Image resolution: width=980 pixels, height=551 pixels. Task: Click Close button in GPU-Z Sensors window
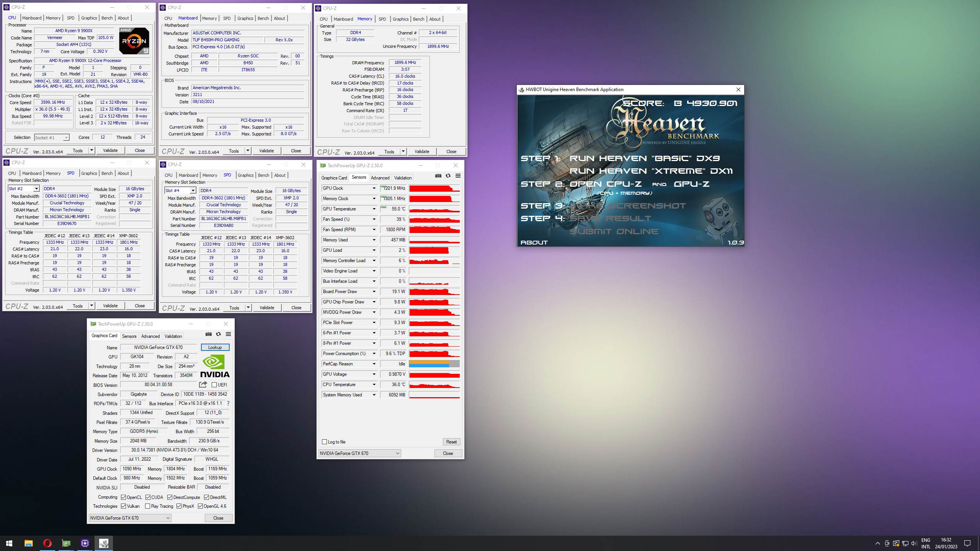tap(448, 453)
